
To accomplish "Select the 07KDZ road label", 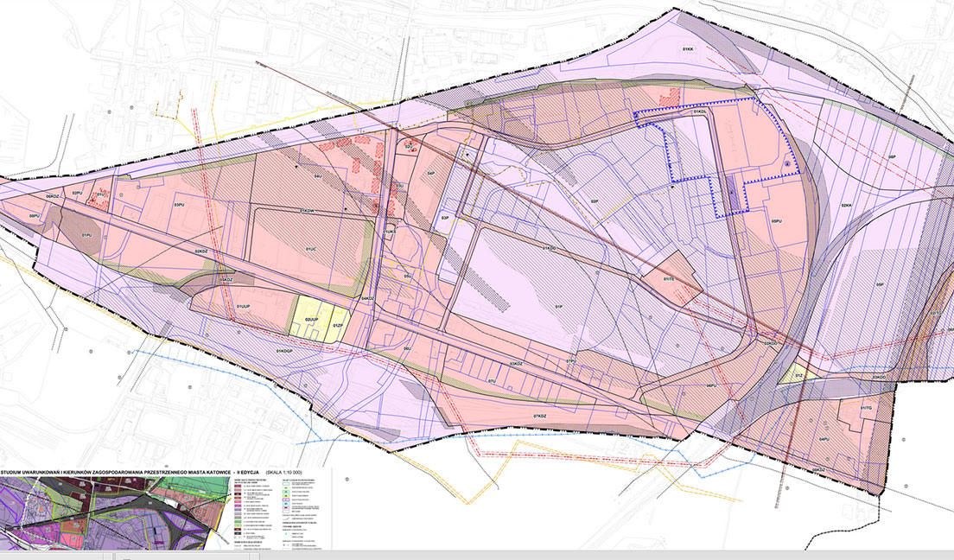I will click(x=541, y=416).
